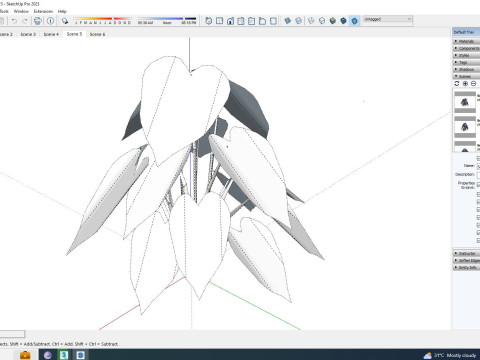Collapse the Scenes tray panel
This screenshot has height=360, width=480.
click(466, 76)
